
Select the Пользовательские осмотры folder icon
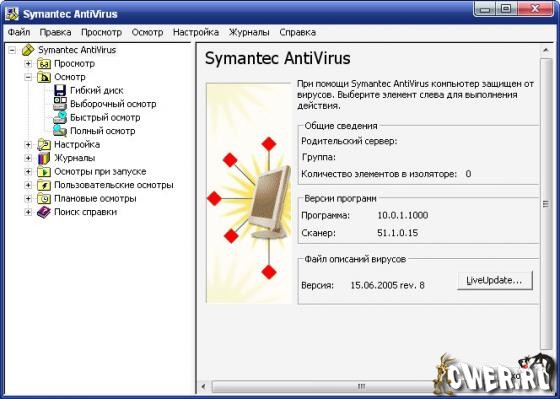(x=44, y=185)
